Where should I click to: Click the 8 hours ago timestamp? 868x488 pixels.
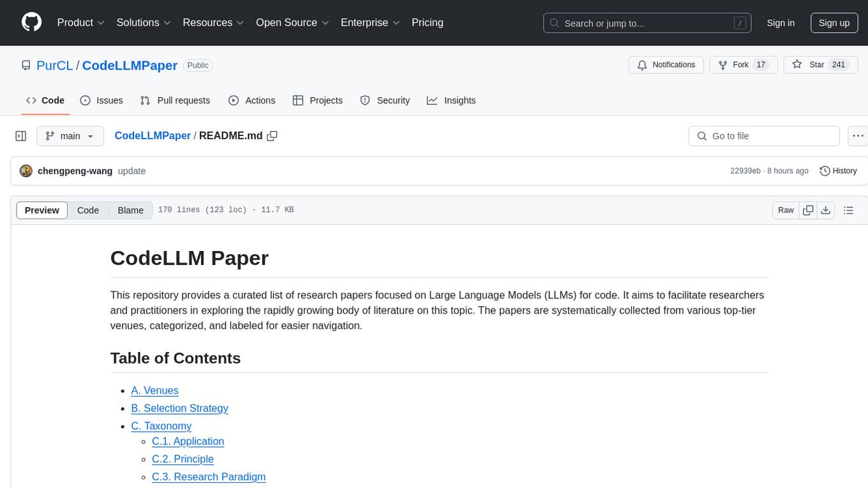[789, 171]
